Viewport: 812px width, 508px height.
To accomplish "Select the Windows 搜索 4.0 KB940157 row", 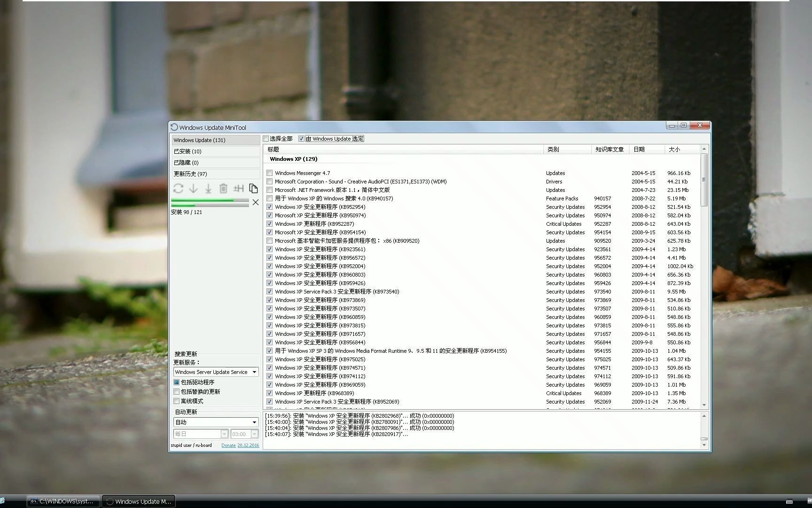I will [482, 198].
